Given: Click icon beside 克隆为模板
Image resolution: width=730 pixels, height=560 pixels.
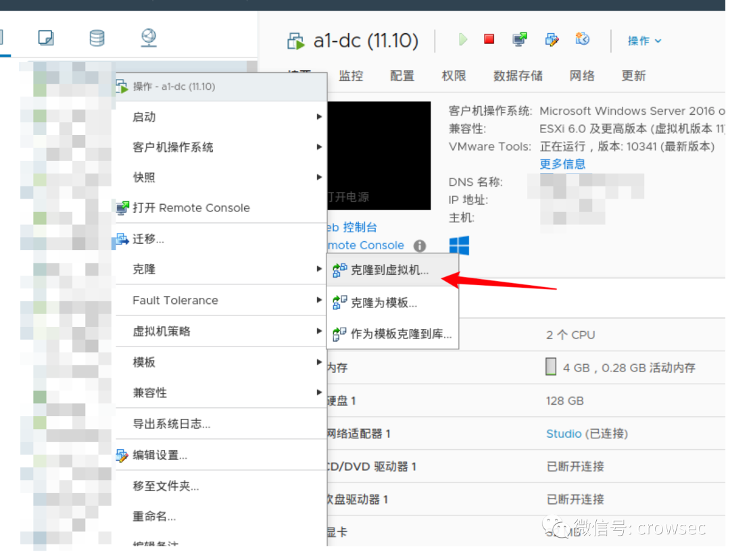Looking at the screenshot, I should pos(339,303).
